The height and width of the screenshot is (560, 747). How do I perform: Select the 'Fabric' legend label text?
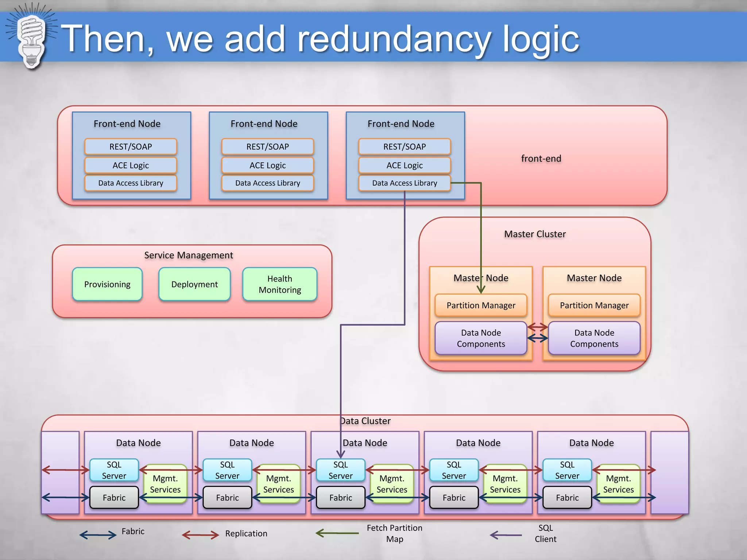coord(133,531)
